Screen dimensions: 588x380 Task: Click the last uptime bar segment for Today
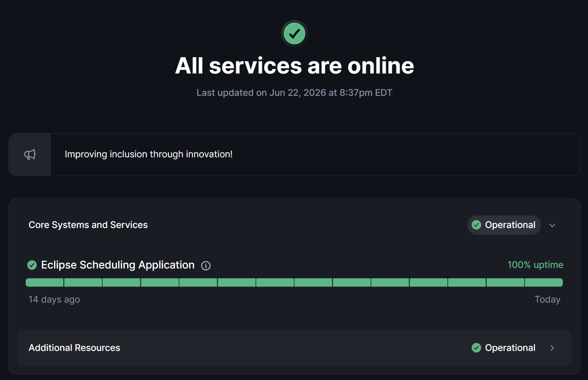pos(544,283)
